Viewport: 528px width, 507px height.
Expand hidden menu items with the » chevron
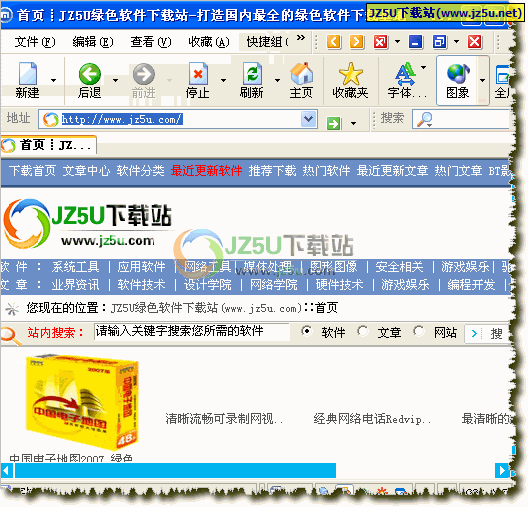[x=301, y=37]
